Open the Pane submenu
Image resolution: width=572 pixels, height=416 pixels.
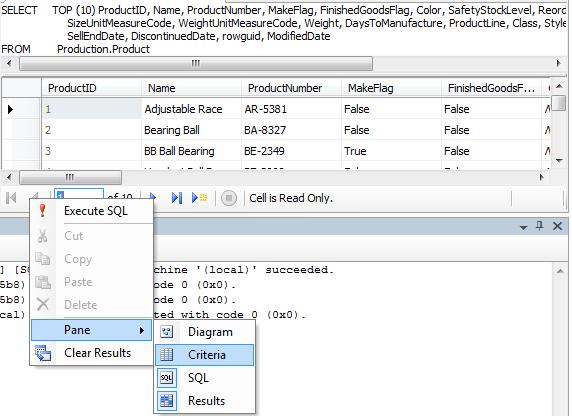(92, 330)
